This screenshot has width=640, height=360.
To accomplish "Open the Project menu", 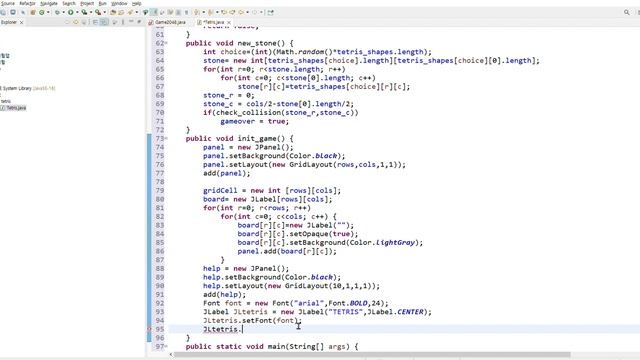I will 87,3.
